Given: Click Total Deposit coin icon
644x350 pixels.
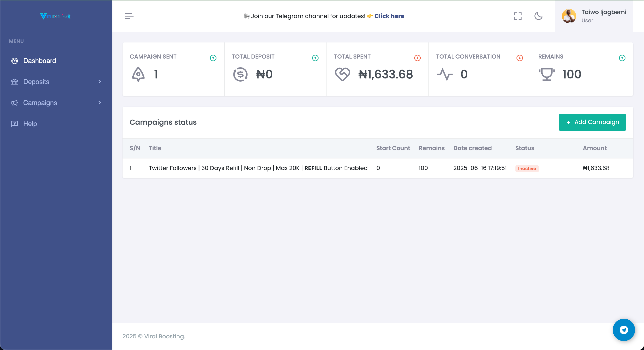Looking at the screenshot, I should pyautogui.click(x=240, y=74).
